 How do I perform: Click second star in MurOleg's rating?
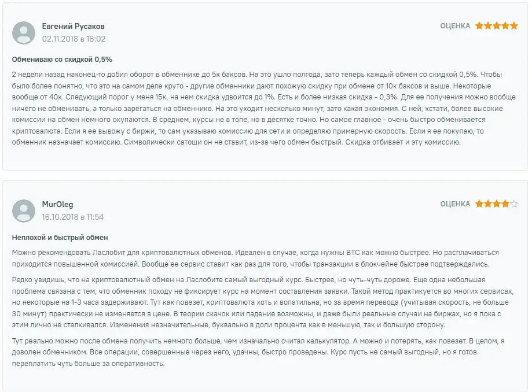click(x=488, y=204)
